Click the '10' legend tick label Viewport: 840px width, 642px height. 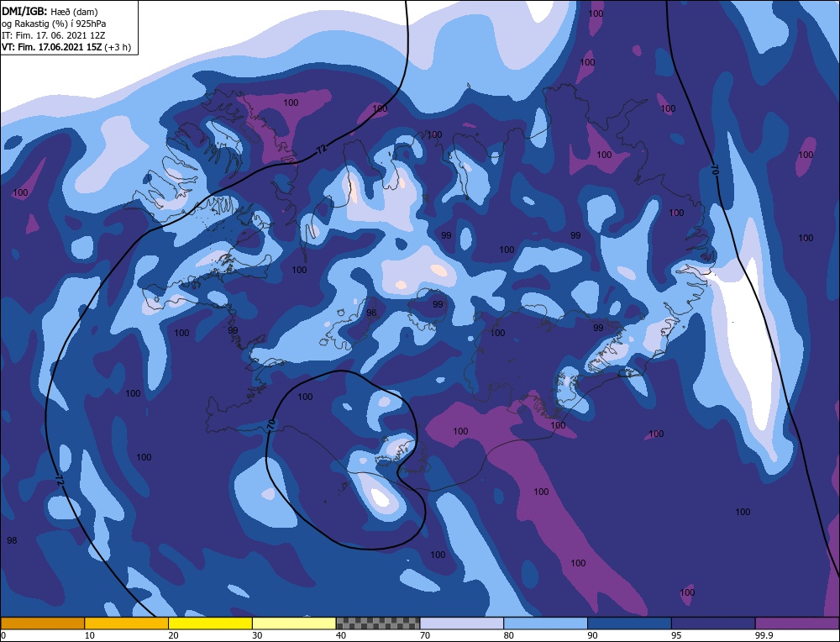[89, 635]
